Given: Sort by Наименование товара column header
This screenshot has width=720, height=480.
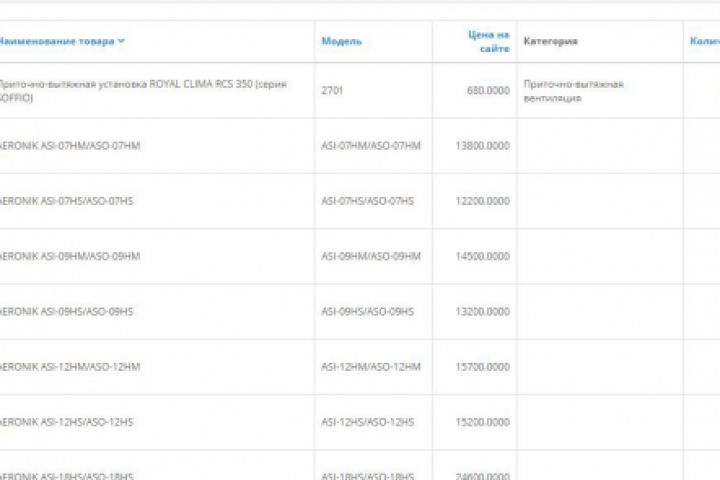Looking at the screenshot, I should [x=56, y=41].
